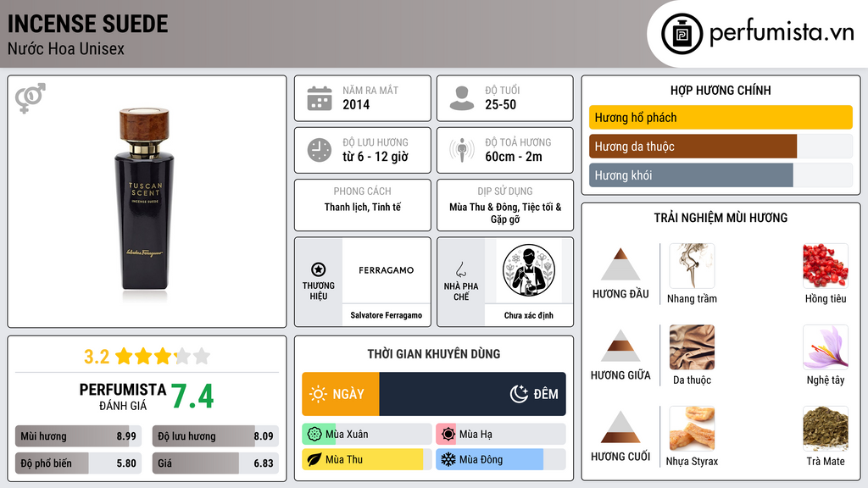Screen dimensions: 868x488
Task: Click the Mùi hương 8.99 score bar
Action: pyautogui.click(x=78, y=436)
